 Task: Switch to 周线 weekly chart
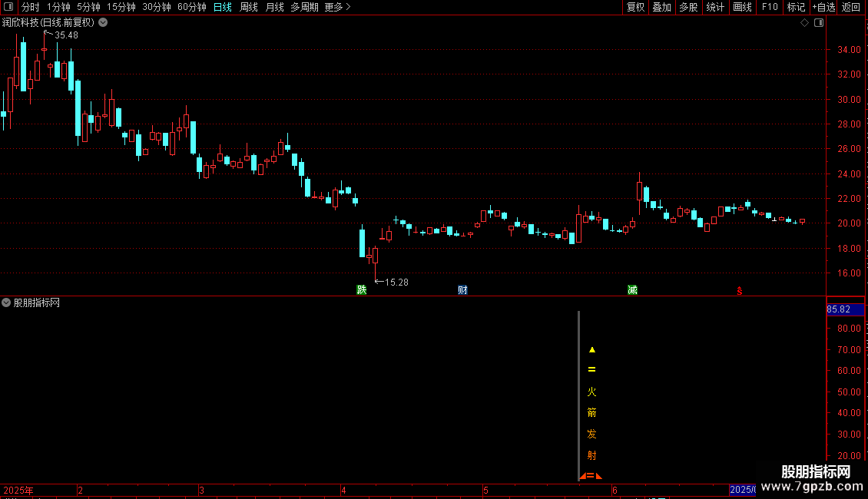[249, 7]
